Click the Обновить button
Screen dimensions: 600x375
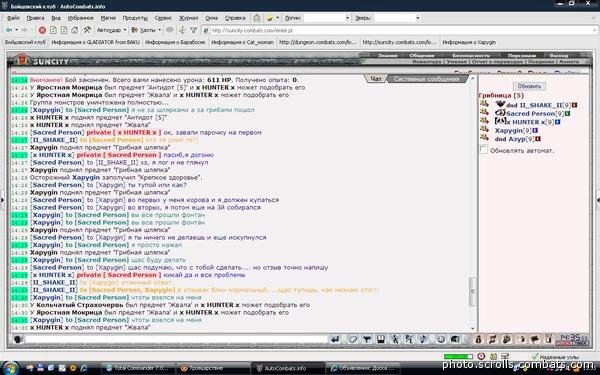click(529, 86)
